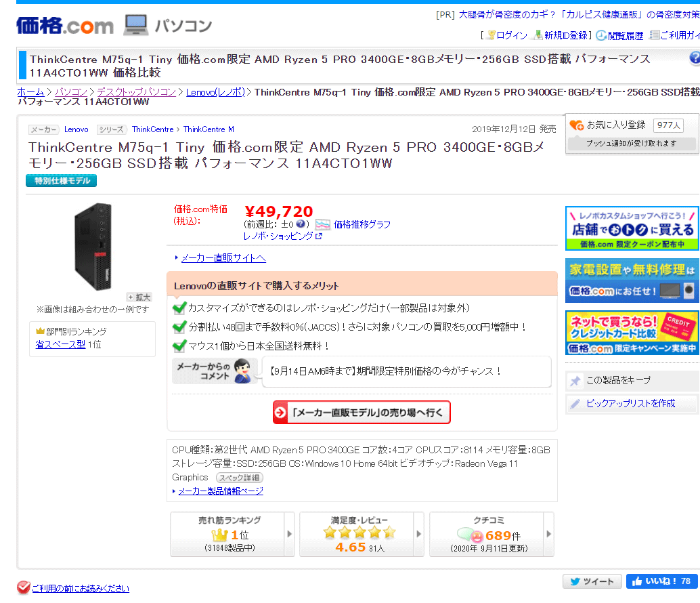
Task: Enlarge product image with 拡大 button
Action: [x=139, y=297]
